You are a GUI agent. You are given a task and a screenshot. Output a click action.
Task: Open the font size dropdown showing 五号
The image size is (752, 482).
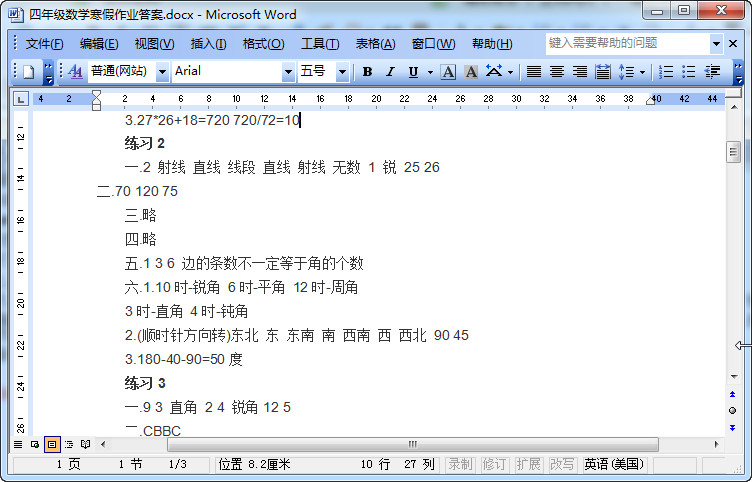(342, 72)
